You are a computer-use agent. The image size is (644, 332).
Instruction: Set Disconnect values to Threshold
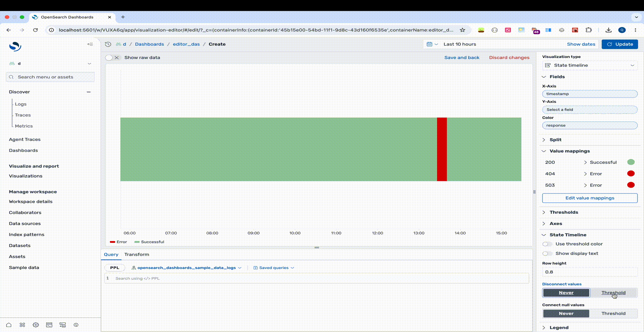pos(613,293)
